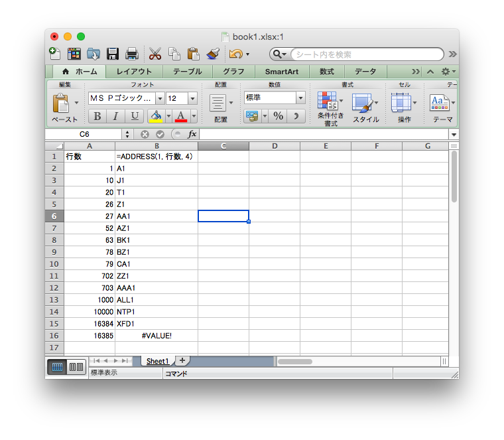
Task: Open the font name dropdown
Action: (x=160, y=98)
